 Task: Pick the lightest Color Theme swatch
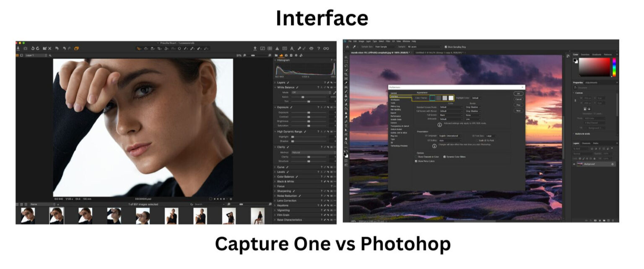pyautogui.click(x=451, y=97)
